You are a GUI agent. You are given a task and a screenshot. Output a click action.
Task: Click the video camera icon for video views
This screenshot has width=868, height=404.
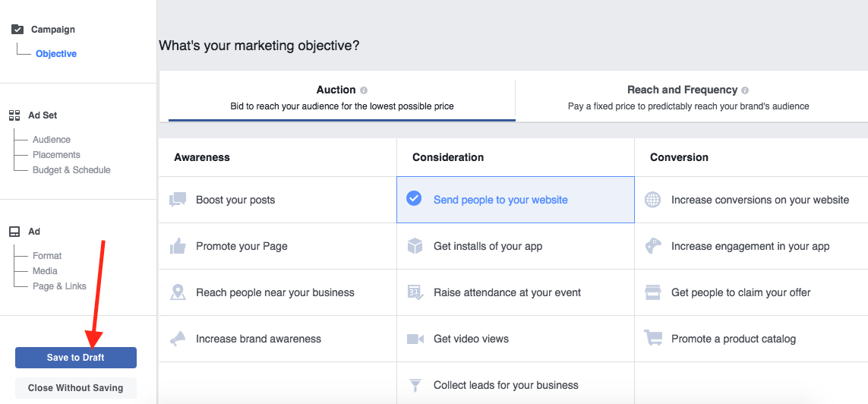[x=415, y=339]
